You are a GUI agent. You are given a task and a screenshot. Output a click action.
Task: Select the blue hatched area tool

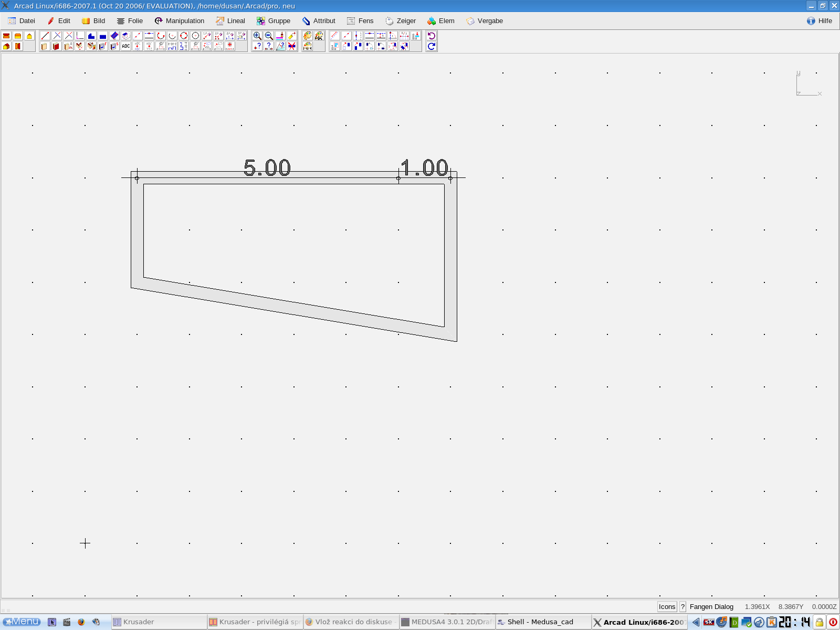click(x=114, y=36)
